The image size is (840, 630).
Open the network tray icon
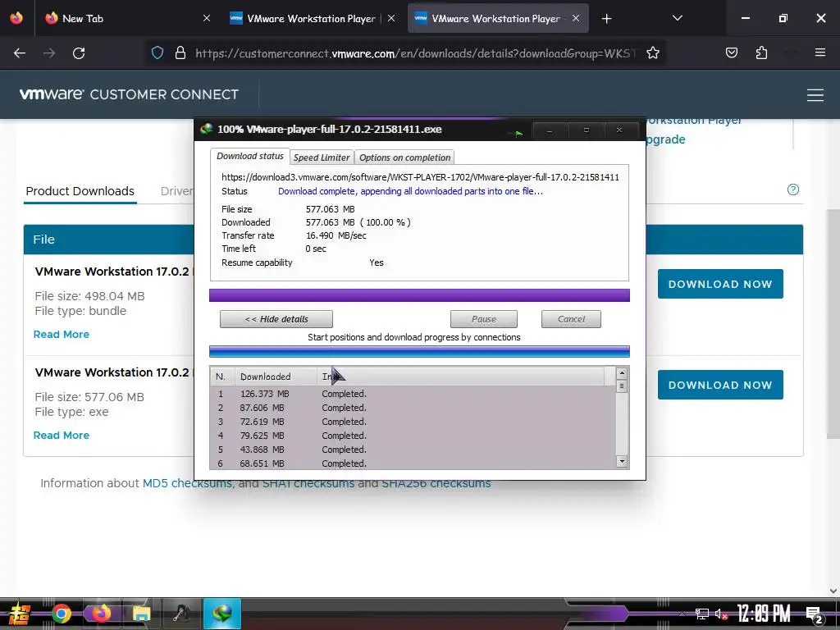click(x=701, y=614)
